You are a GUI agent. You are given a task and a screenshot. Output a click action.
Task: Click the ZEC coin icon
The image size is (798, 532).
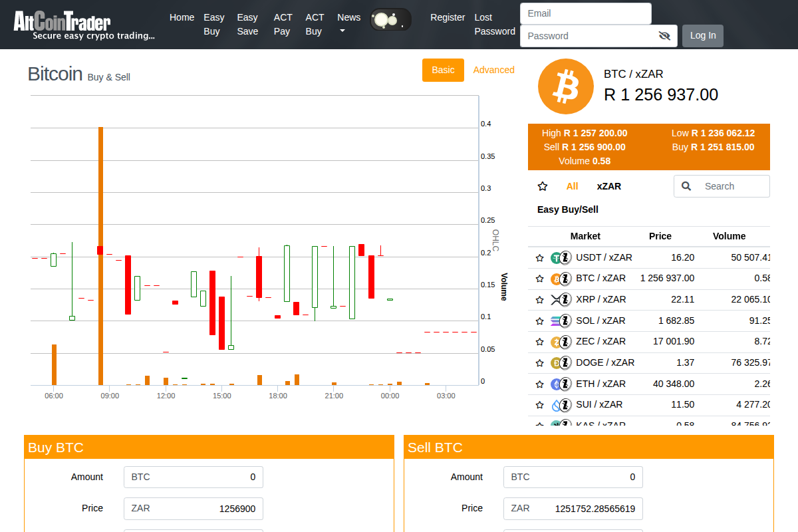pos(557,342)
